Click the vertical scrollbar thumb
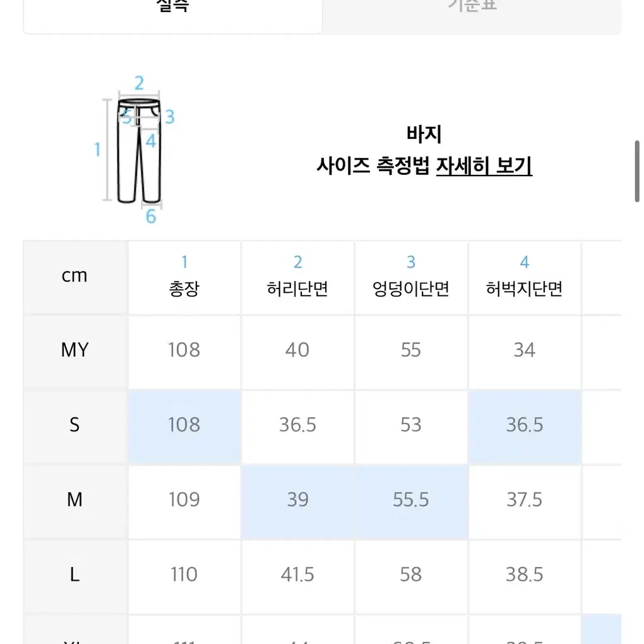Image resolution: width=644 pixels, height=644 pixels. [638, 171]
